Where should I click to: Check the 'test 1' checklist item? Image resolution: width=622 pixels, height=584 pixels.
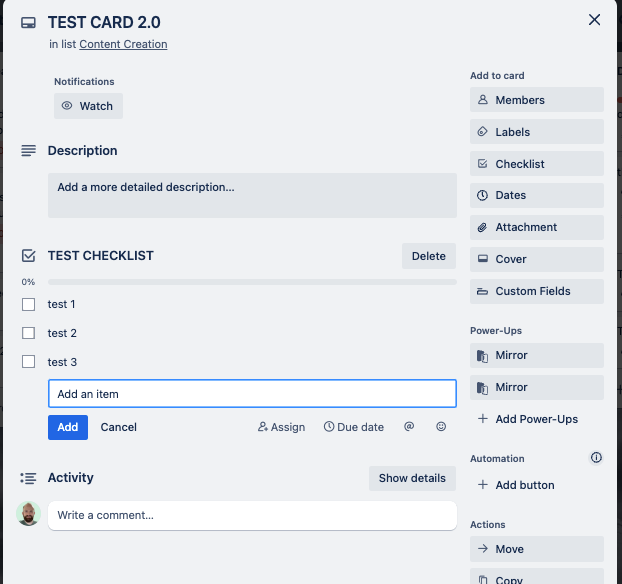tap(29, 304)
